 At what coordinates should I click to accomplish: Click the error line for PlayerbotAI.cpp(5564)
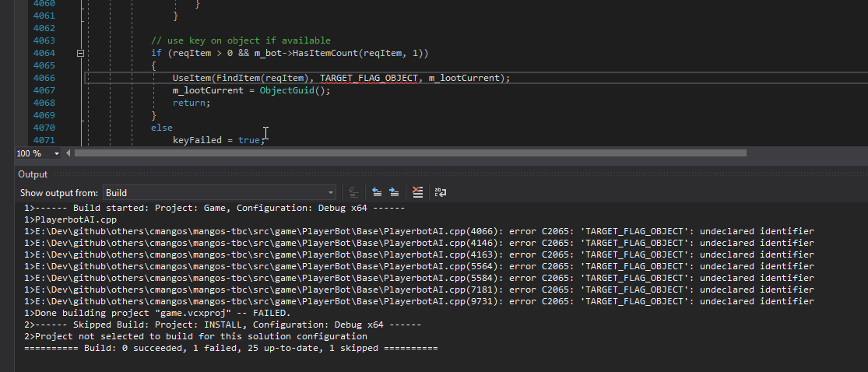point(419,266)
